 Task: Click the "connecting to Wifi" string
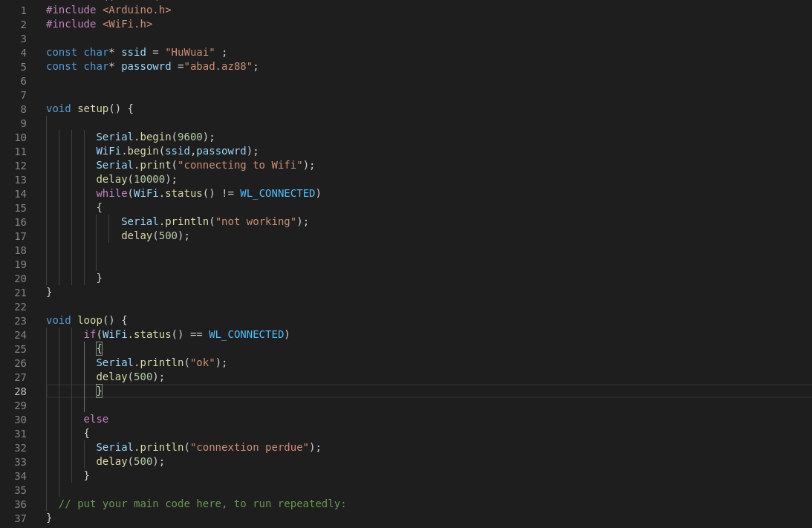240,165
